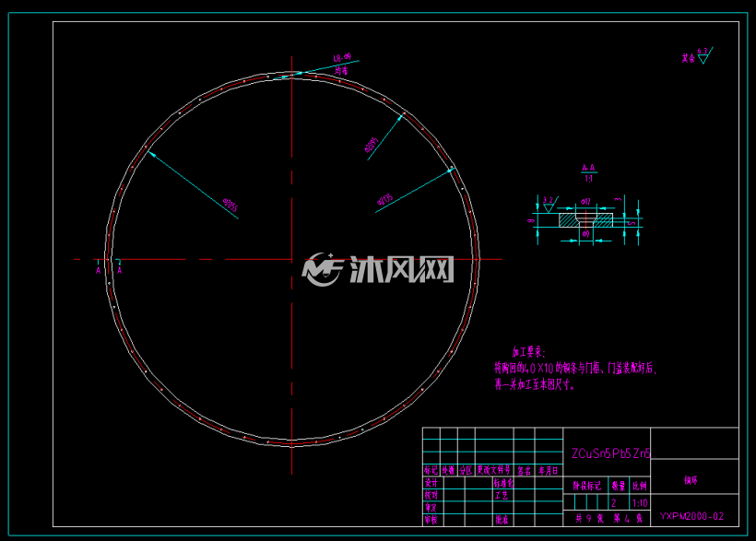This screenshot has height=541, width=756.
Task: Select the 阶段标记 header cell
Action: (x=586, y=486)
